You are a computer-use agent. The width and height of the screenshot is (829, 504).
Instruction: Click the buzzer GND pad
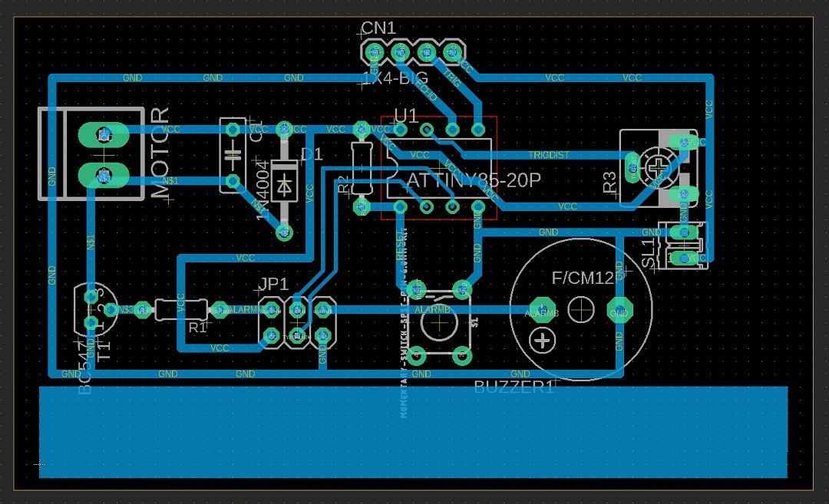(619, 310)
